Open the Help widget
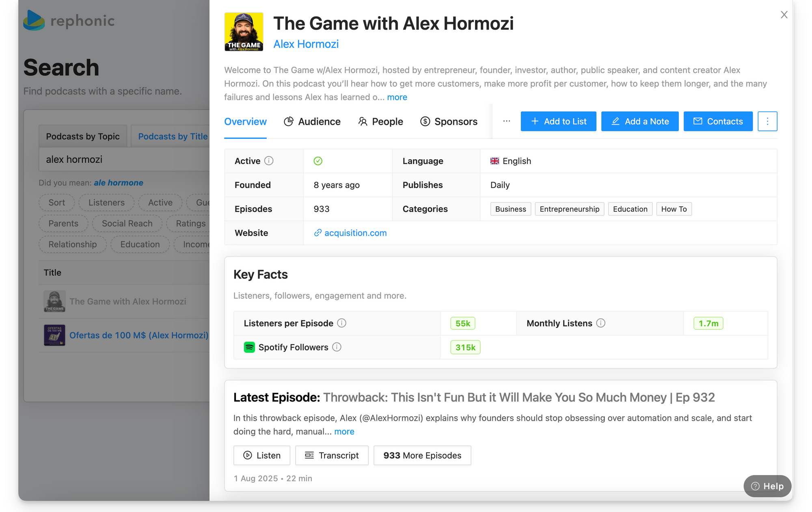 767,486
